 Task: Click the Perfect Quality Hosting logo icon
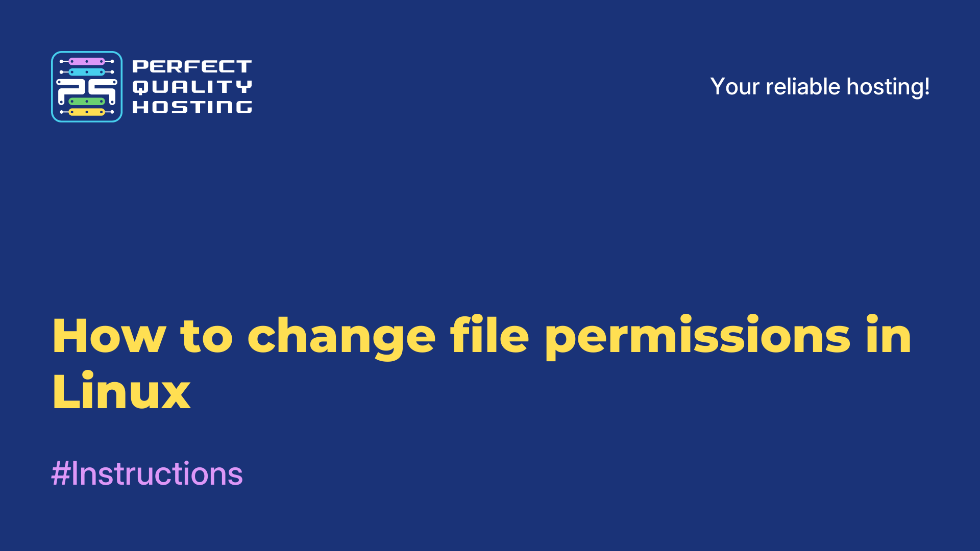86,86
